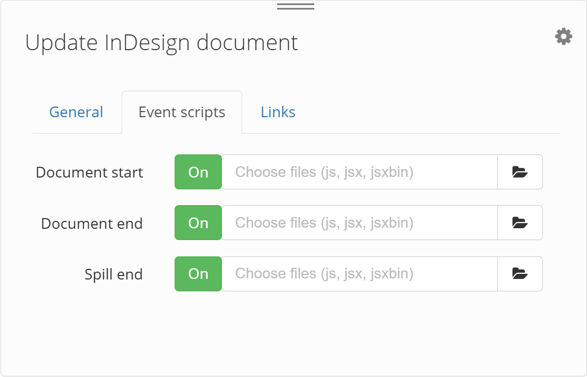
Task: Disable the Document end event script
Action: (198, 223)
